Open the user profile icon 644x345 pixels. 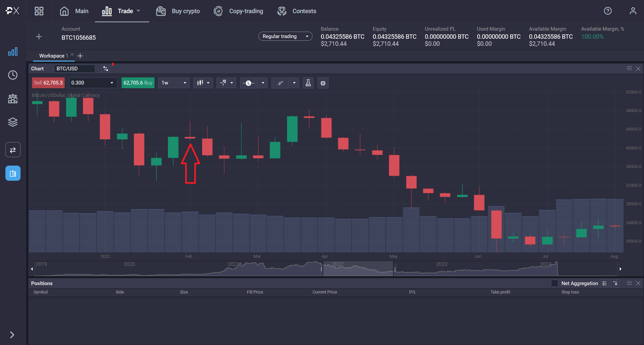633,11
